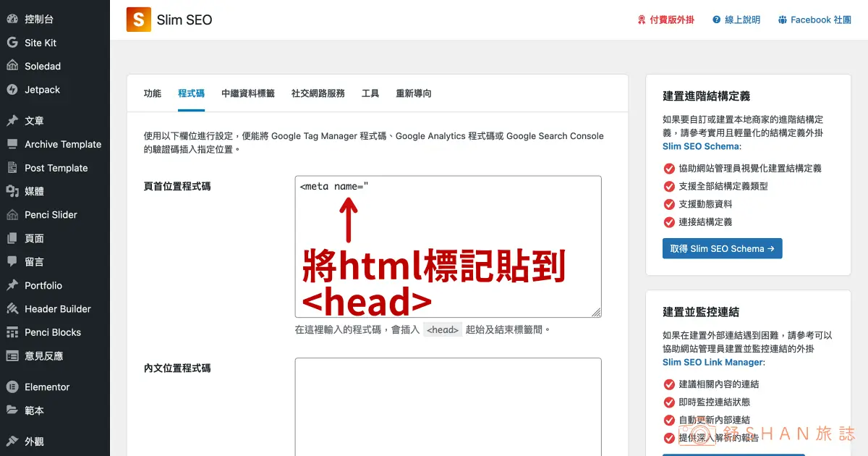Screen dimensions: 868x456
Task: Open the Penci Blocks menu item
Action: 55,332
